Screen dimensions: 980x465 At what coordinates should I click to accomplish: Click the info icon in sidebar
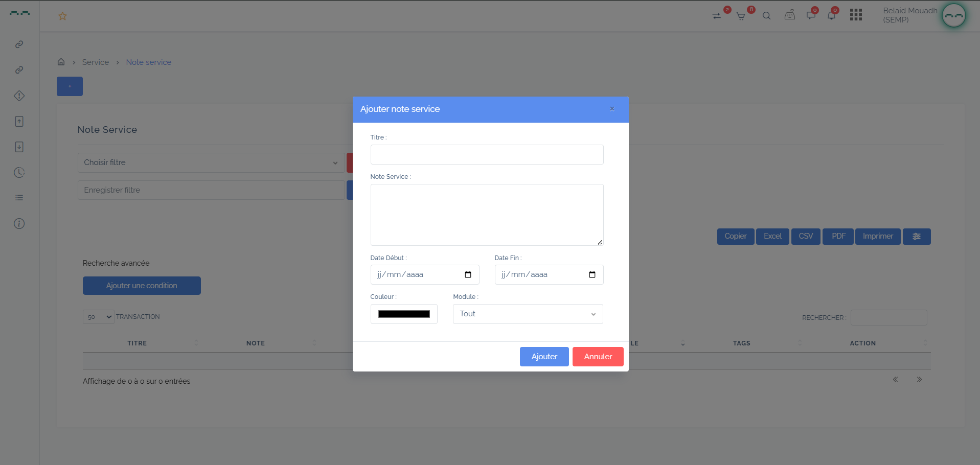pyautogui.click(x=19, y=224)
